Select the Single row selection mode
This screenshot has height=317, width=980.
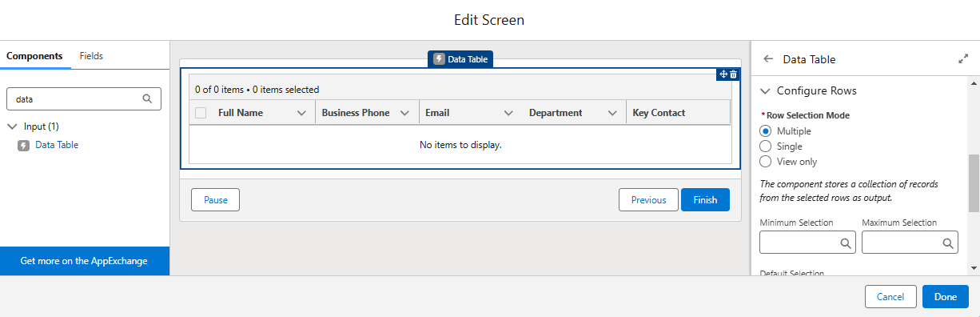766,146
